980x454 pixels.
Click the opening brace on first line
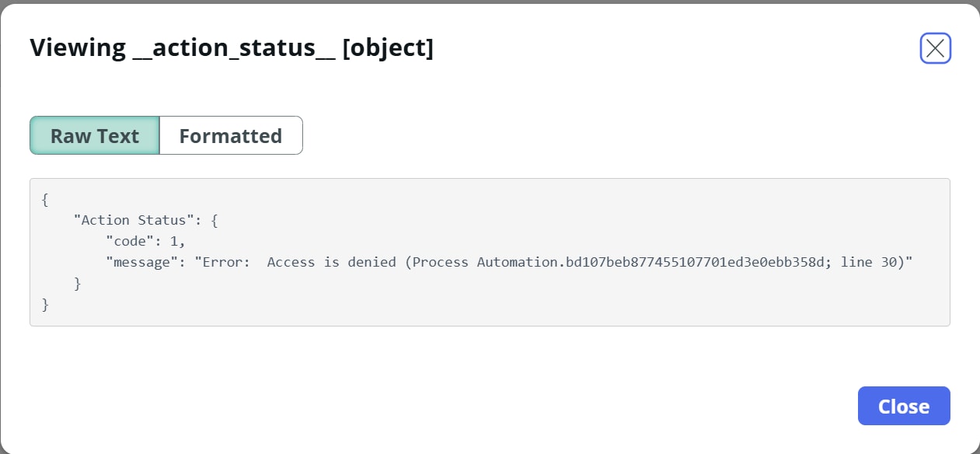45,200
